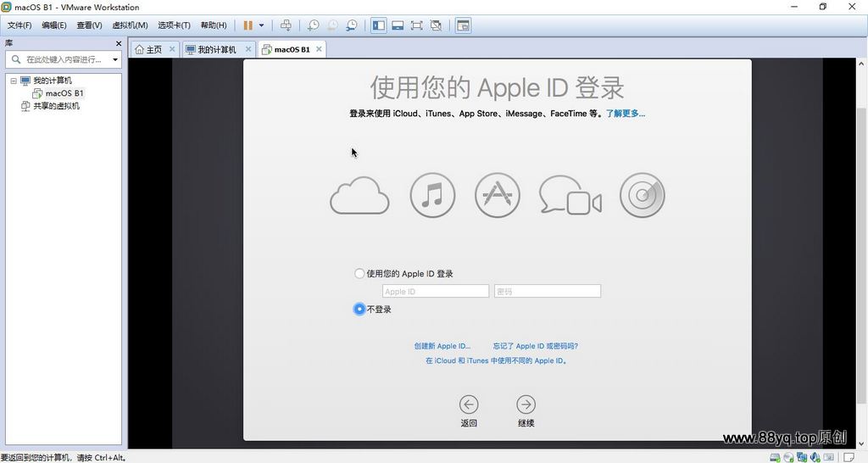Click the iCloud cloud icon
Viewport: 868px width, 463px height.
[x=359, y=196]
